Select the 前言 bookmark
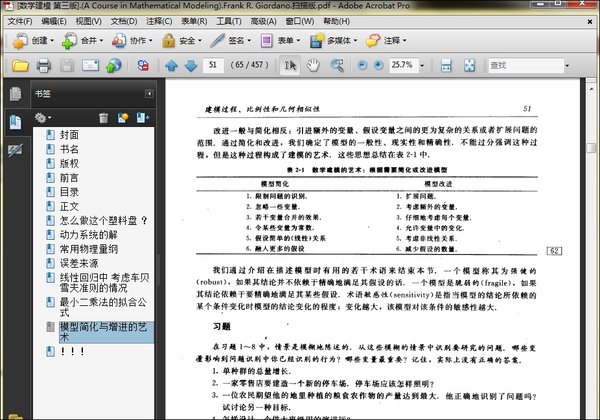600x420 pixels. point(69,177)
